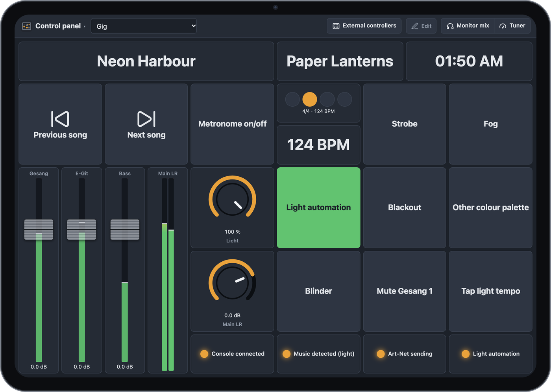Click the Paper Lanterns next-song title
This screenshot has width=551, height=392.
point(340,61)
